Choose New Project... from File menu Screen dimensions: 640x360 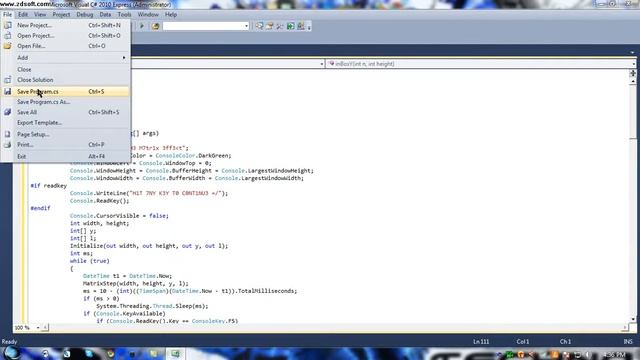click(65, 25)
